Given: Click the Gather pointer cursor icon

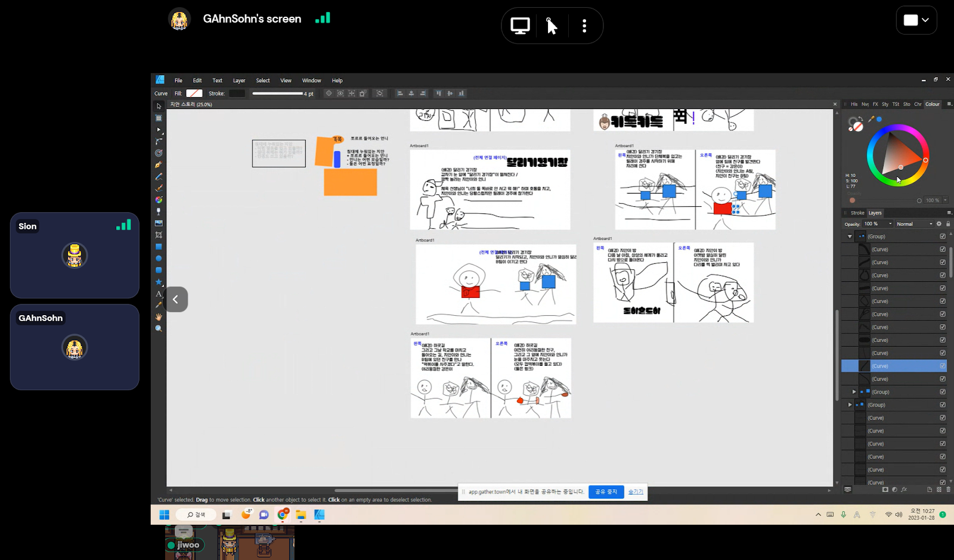Looking at the screenshot, I should pos(552,26).
